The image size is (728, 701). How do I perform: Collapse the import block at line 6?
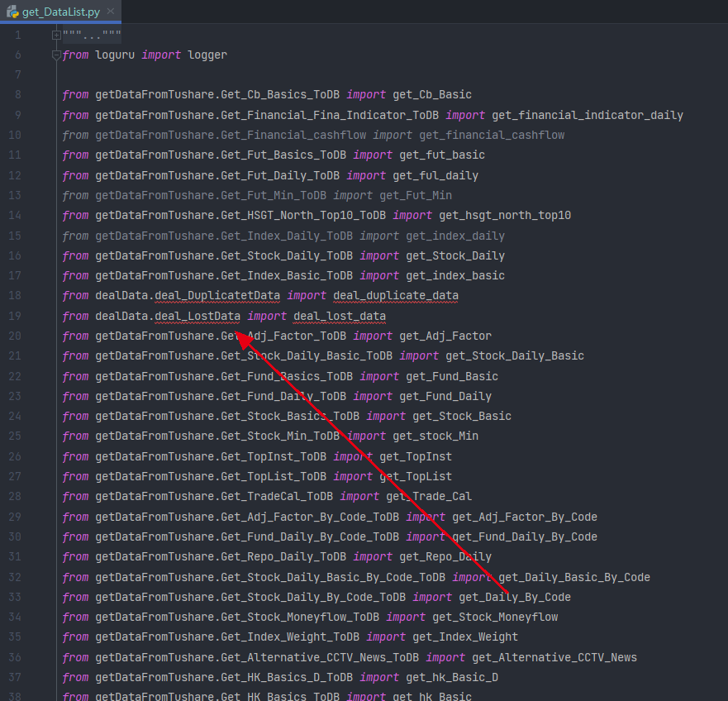[56, 55]
